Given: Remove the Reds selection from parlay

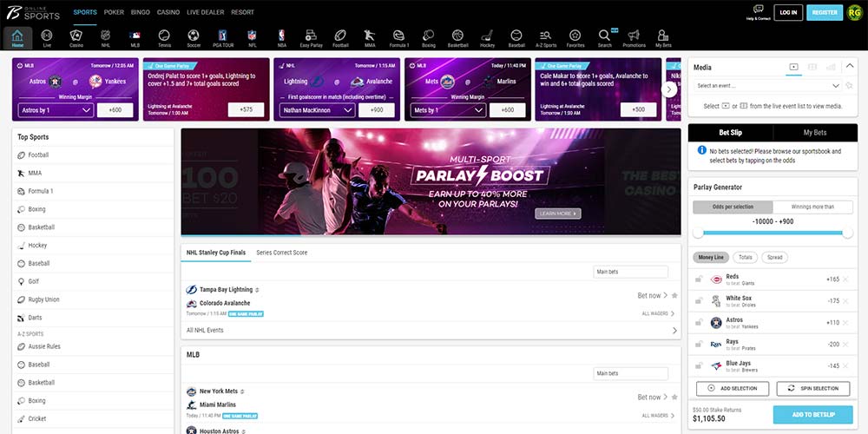Looking at the screenshot, I should (845, 279).
